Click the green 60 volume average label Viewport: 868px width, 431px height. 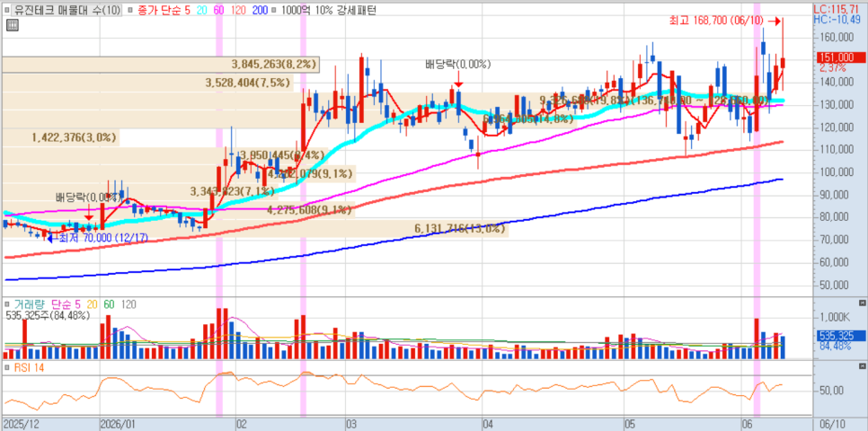[x=109, y=303]
